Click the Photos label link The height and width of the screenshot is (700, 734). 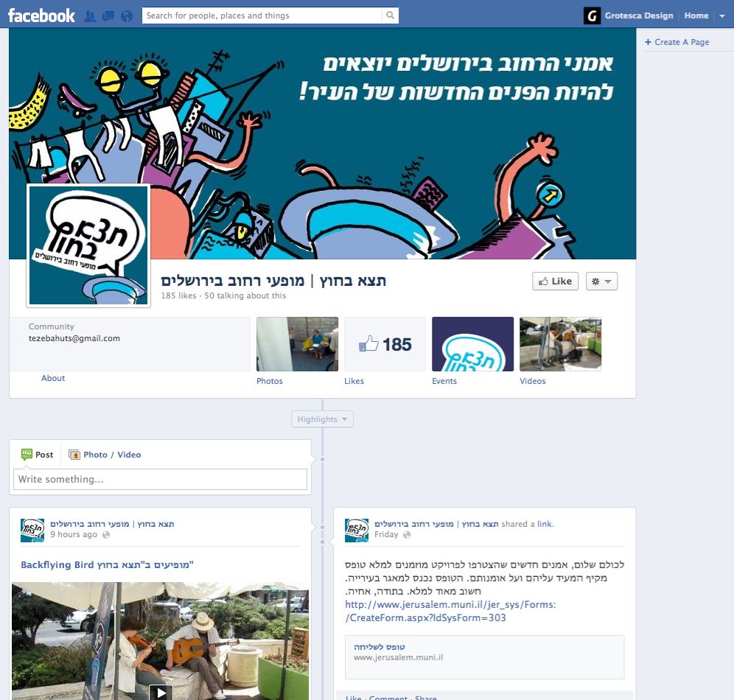pos(270,381)
